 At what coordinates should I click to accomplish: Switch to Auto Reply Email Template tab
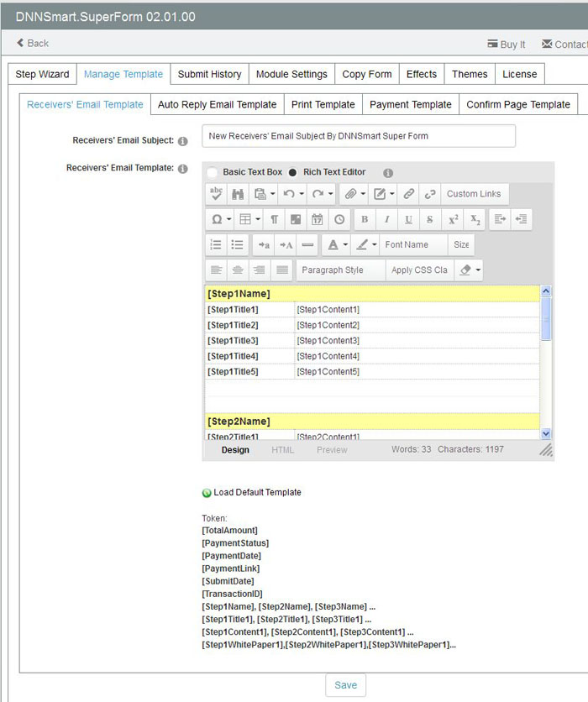(218, 104)
